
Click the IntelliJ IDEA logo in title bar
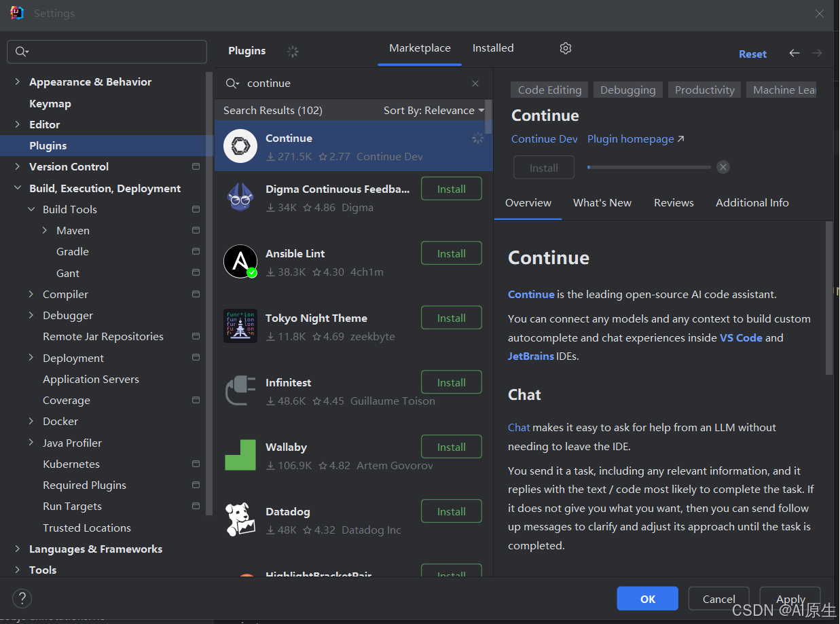pyautogui.click(x=17, y=13)
